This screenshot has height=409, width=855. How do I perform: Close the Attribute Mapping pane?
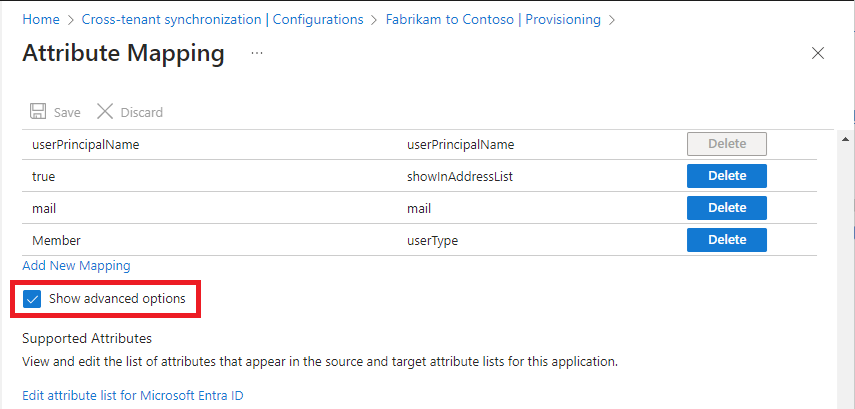click(818, 54)
